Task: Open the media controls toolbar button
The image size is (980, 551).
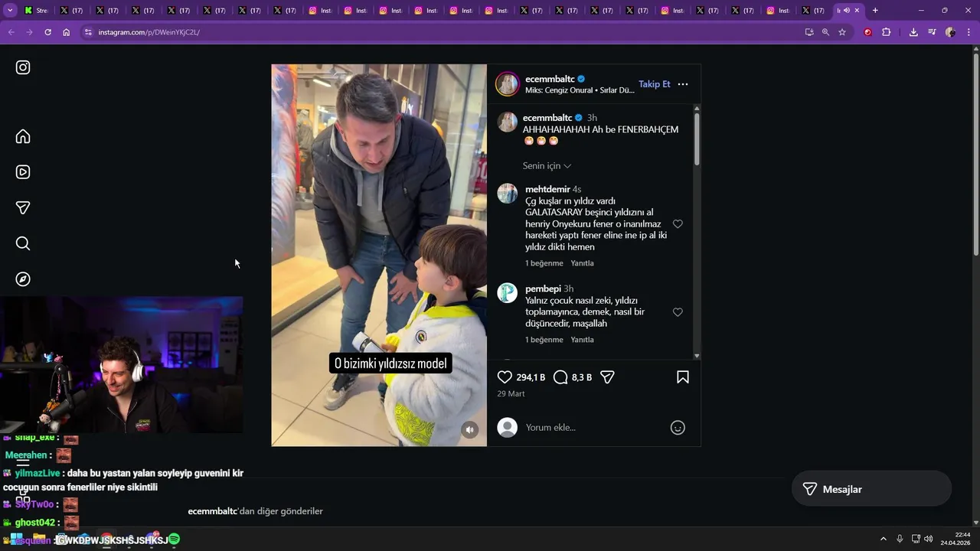Action: [932, 32]
